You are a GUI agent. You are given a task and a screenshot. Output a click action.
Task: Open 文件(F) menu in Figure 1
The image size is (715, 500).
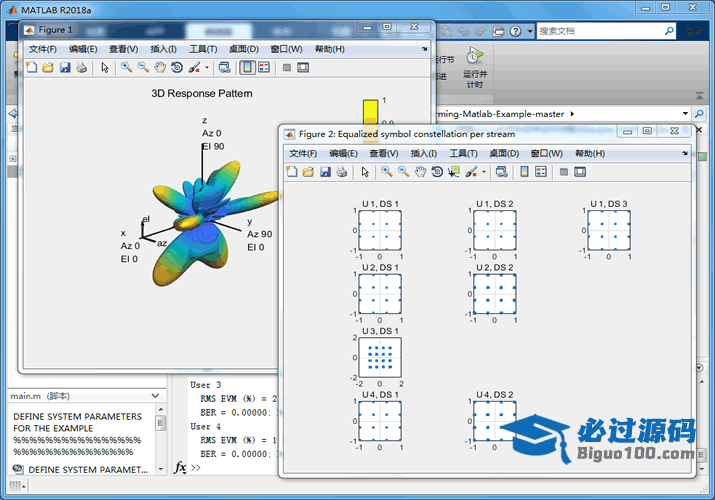click(43, 49)
